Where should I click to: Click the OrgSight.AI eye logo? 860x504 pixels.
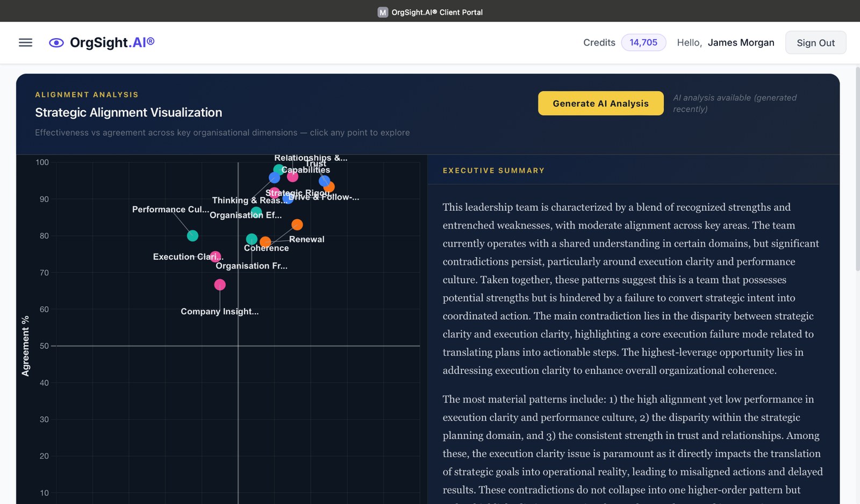click(55, 42)
